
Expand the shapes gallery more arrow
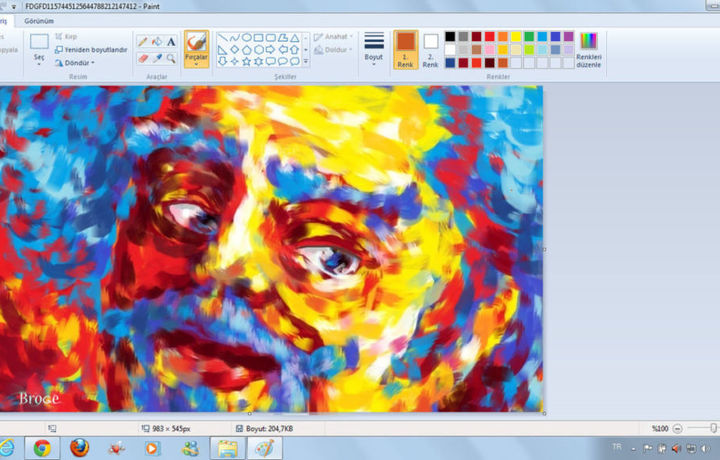pos(306,62)
